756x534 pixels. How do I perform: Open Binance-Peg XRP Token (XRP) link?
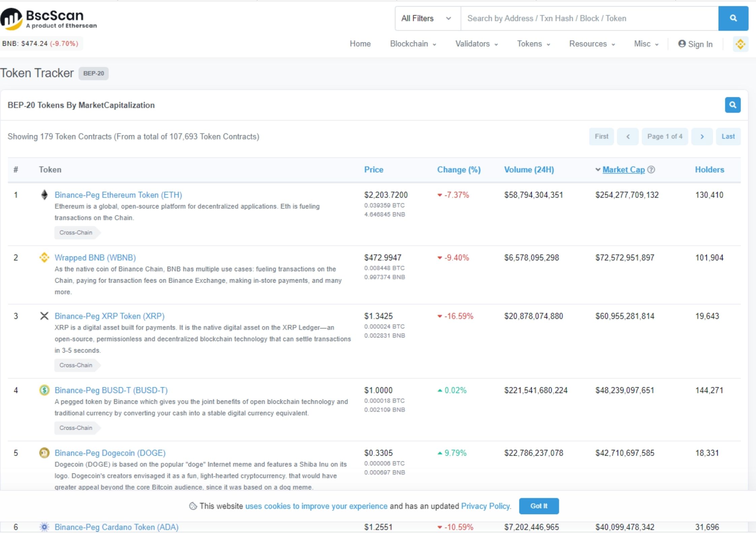[x=109, y=316]
